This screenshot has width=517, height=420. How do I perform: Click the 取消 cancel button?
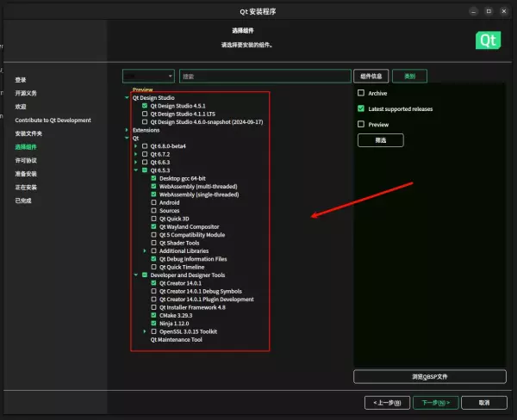click(x=484, y=403)
